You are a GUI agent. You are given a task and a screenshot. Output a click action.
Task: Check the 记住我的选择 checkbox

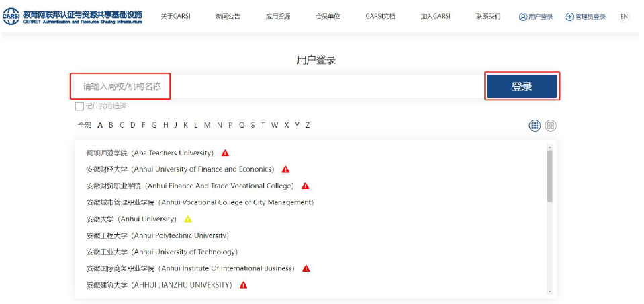pyautogui.click(x=79, y=106)
